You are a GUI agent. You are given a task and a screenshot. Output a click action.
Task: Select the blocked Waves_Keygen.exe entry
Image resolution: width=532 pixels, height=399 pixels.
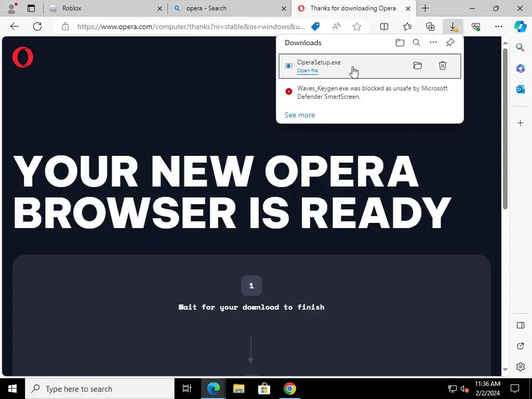click(x=369, y=92)
